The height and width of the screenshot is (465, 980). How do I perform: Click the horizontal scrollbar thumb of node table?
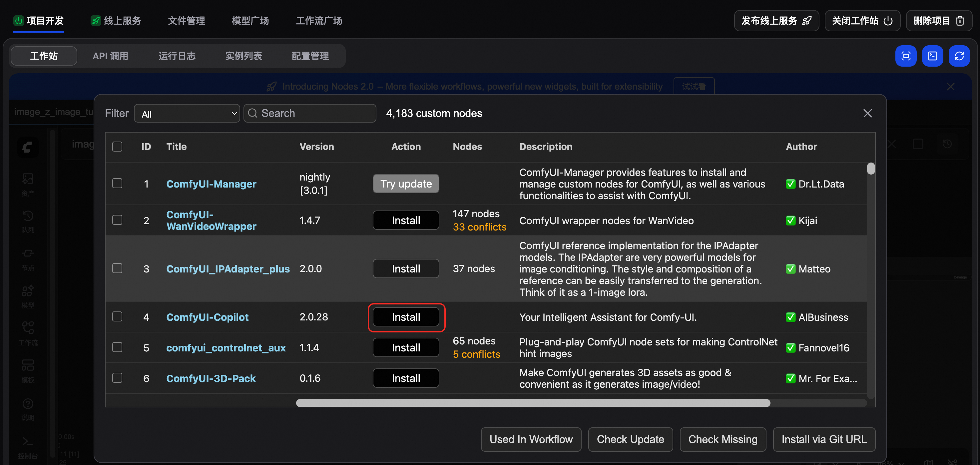[x=533, y=403]
